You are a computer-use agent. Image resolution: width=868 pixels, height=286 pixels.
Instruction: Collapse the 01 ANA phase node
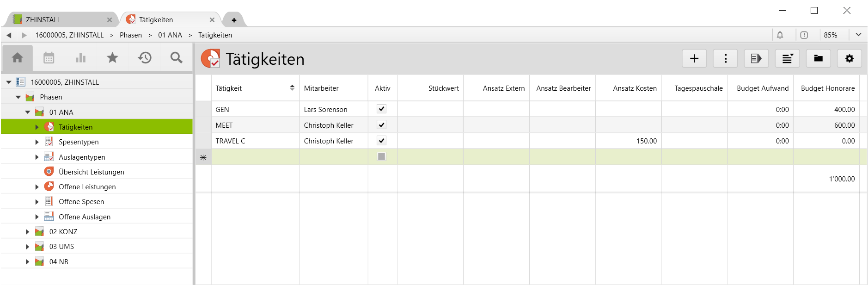click(27, 112)
